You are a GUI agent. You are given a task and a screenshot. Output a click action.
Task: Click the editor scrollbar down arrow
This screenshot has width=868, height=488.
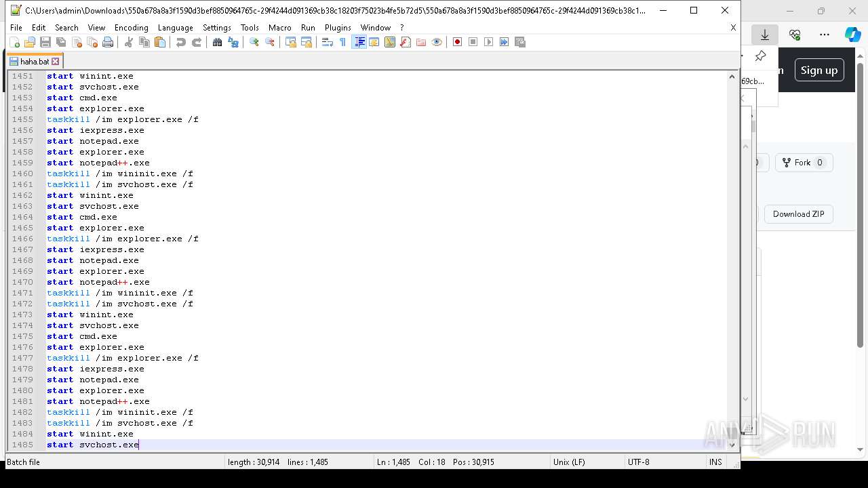tap(732, 445)
